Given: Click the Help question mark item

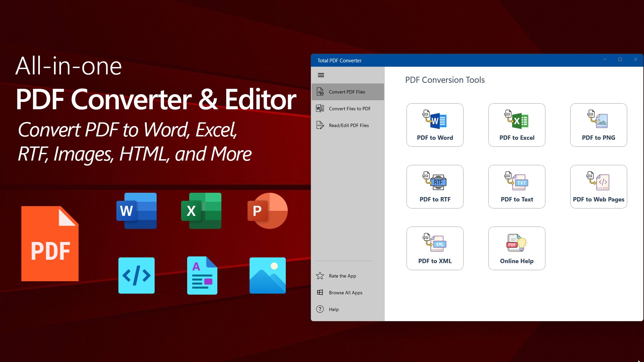Looking at the screenshot, I should (320, 309).
